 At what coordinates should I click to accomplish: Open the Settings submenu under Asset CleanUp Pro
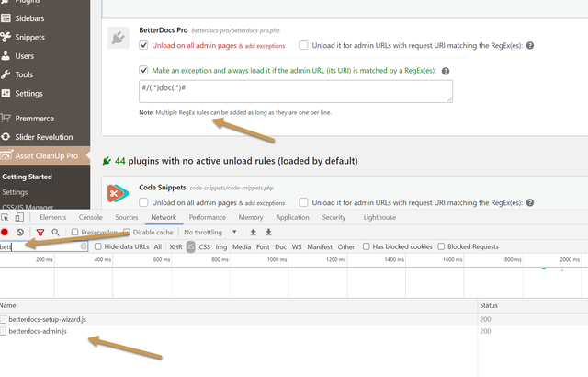[x=15, y=192]
